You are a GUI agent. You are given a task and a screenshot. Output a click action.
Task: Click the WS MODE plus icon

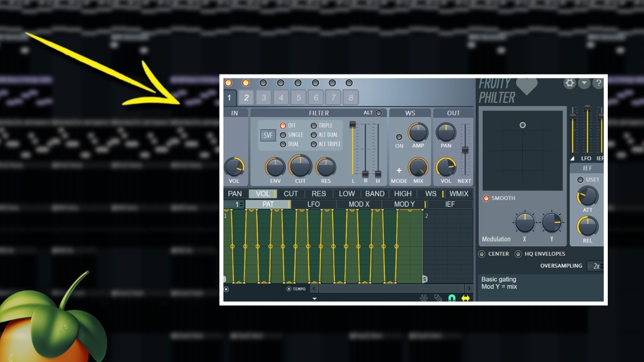pyautogui.click(x=399, y=170)
